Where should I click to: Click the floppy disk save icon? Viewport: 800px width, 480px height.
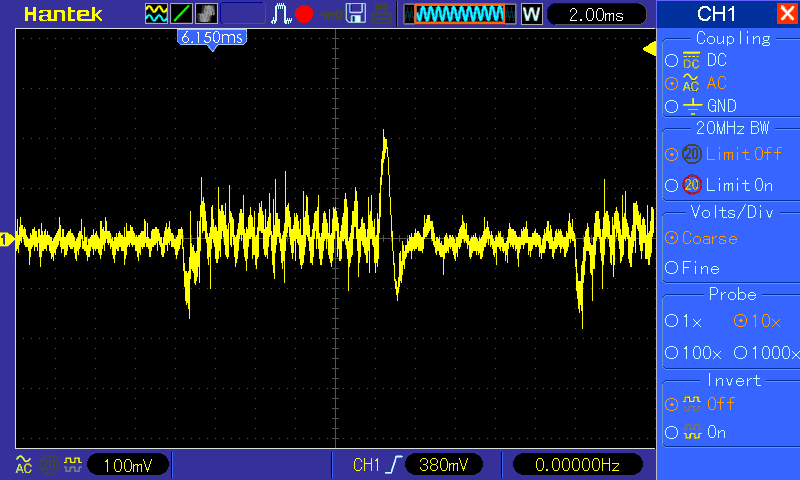click(356, 14)
